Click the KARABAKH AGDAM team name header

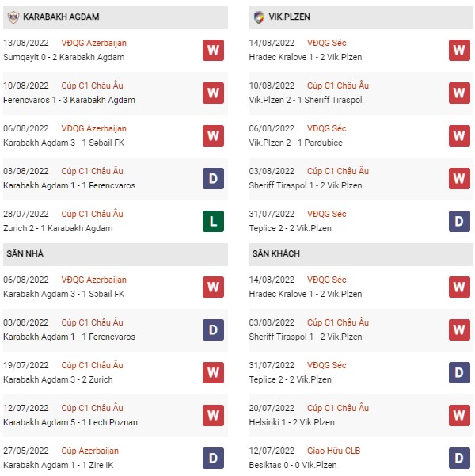click(61, 17)
